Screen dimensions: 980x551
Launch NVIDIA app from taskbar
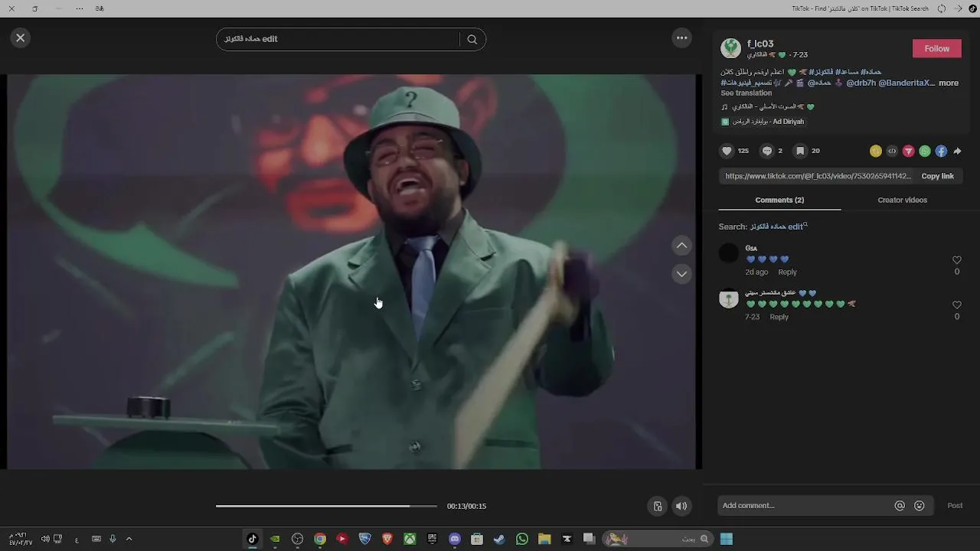275,539
